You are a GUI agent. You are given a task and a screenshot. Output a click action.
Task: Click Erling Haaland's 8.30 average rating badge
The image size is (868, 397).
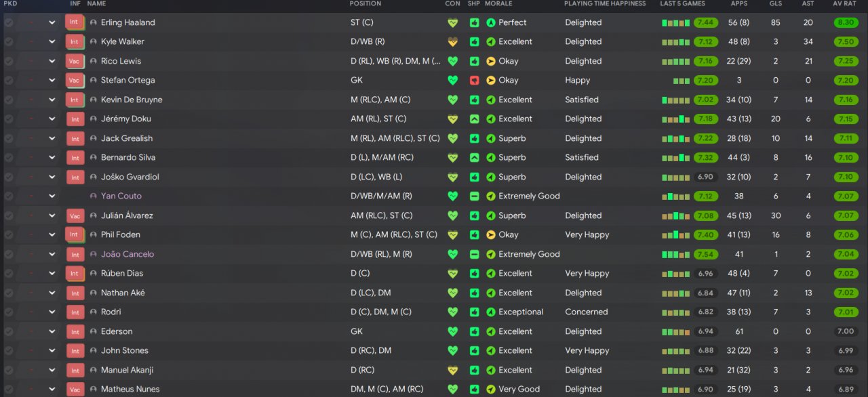846,22
